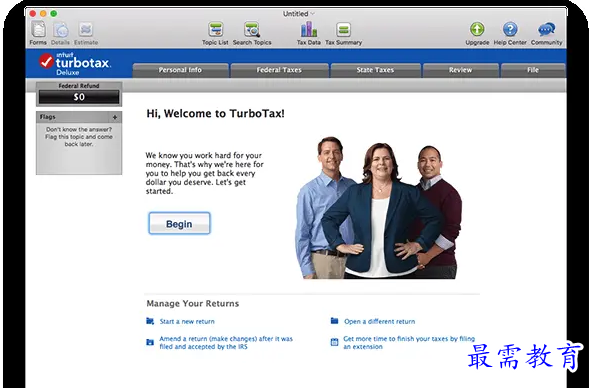Select the File tab
This screenshot has width=589, height=388.
(533, 70)
